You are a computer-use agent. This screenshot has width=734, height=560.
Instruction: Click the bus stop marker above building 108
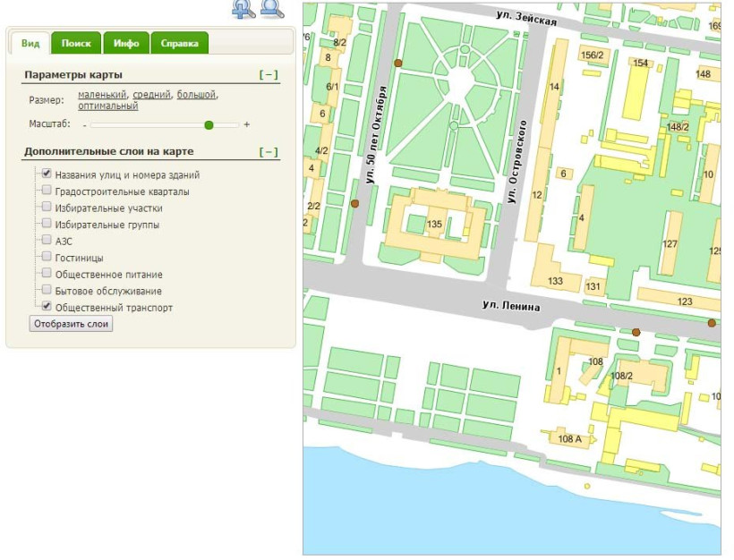click(x=636, y=332)
